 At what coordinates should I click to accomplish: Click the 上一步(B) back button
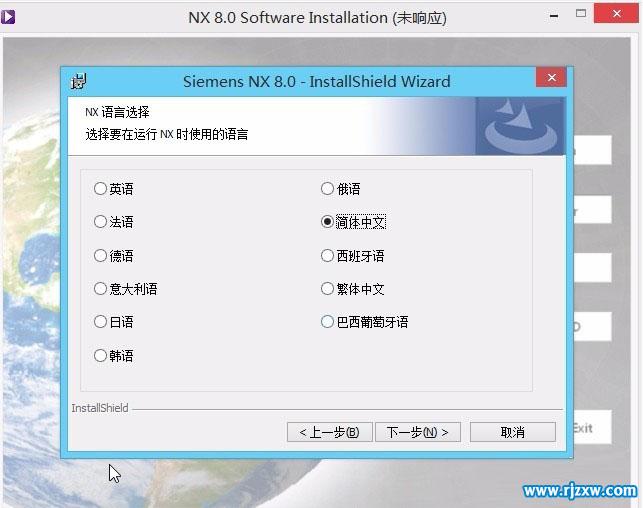(330, 432)
